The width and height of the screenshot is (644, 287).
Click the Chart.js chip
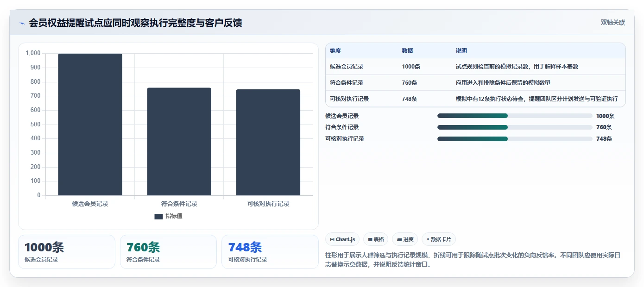342,239
